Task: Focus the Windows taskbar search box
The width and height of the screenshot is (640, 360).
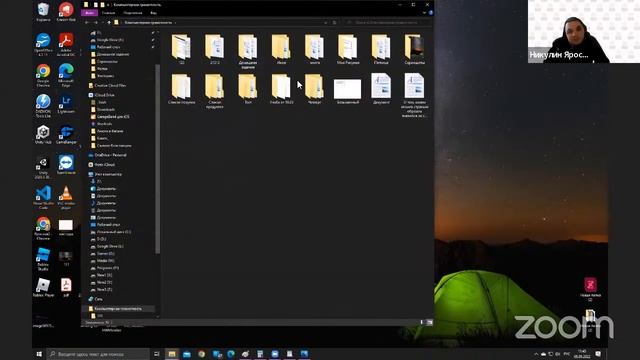Action: (98, 354)
